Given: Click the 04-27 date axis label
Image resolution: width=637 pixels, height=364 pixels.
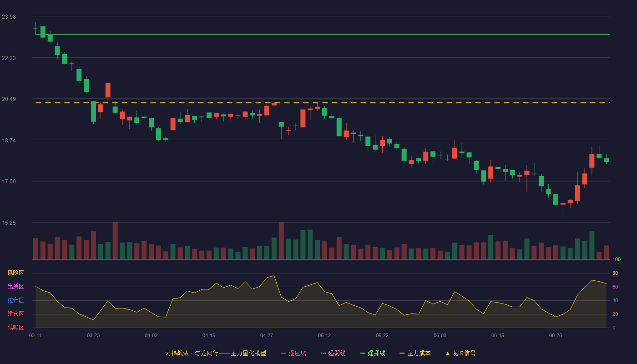Looking at the screenshot, I should pyautogui.click(x=267, y=335).
